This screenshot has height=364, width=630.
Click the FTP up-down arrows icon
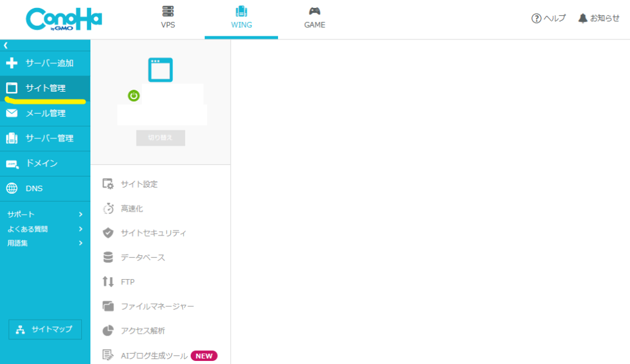108,282
